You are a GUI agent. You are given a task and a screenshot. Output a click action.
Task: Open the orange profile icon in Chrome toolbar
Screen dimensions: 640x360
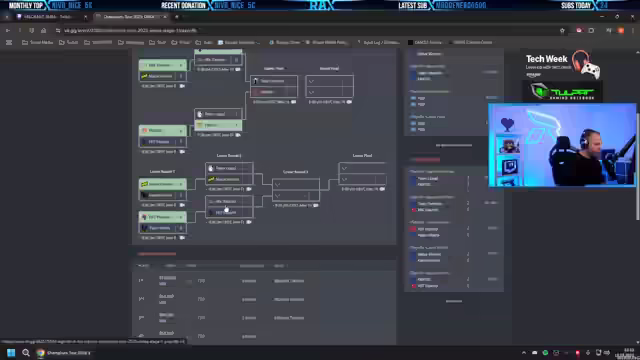click(621, 31)
